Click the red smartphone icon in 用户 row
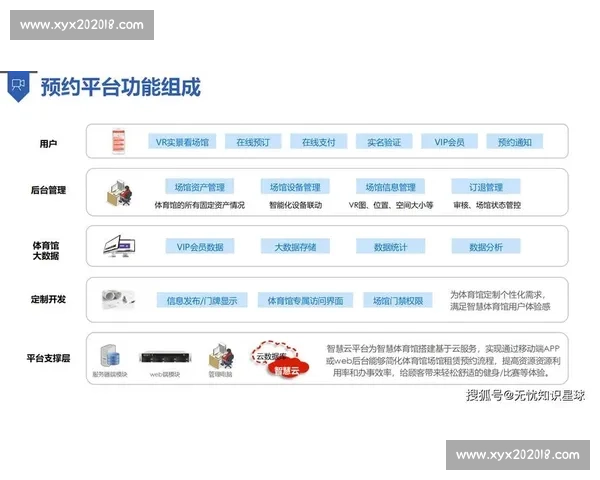The height and width of the screenshot is (480, 600). pos(118,141)
